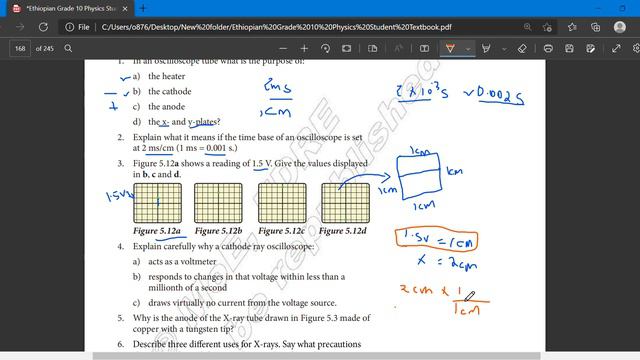Select the Ethiopian Grade 10 Physics tab
This screenshot has height=360, width=640.
[69, 8]
